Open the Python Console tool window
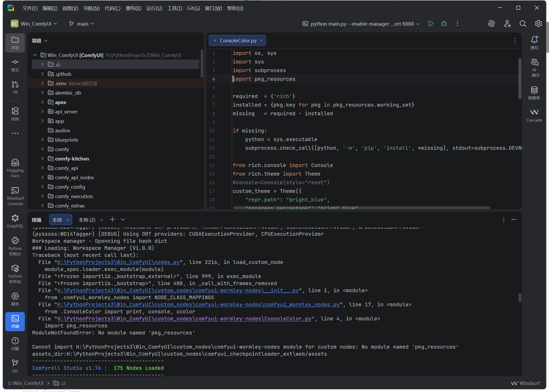The width and height of the screenshot is (549, 392). pyautogui.click(x=15, y=246)
